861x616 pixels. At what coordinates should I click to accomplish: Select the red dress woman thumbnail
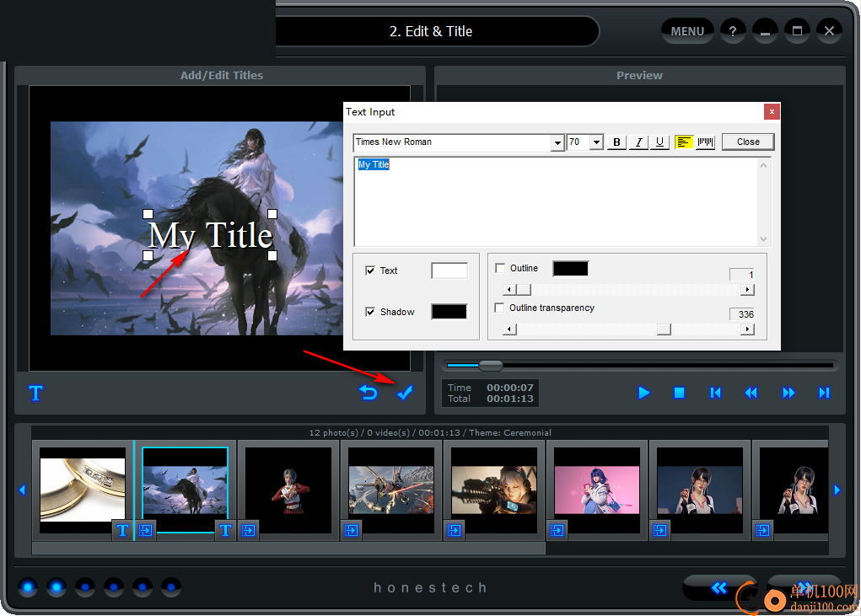288,490
